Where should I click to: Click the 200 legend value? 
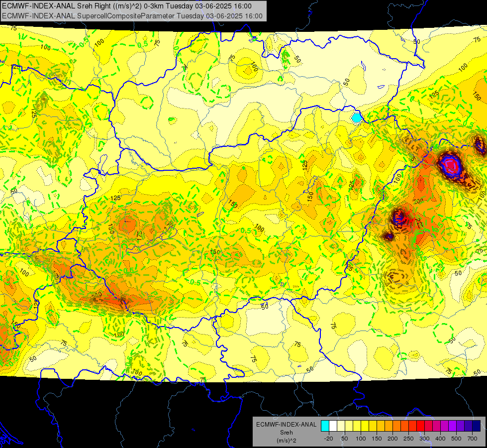click(392, 439)
